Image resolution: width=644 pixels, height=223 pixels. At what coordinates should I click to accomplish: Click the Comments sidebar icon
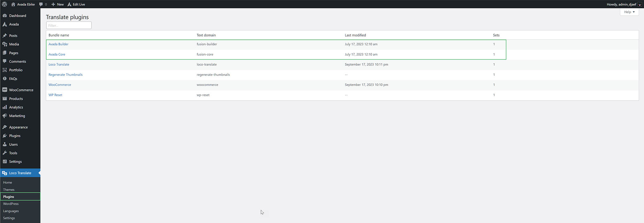[x=5, y=61]
